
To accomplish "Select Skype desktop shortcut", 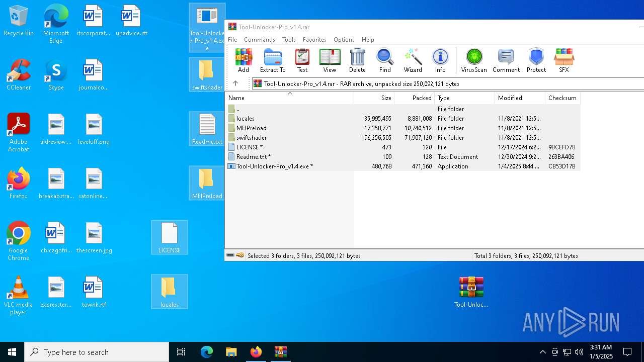I will click(x=56, y=75).
